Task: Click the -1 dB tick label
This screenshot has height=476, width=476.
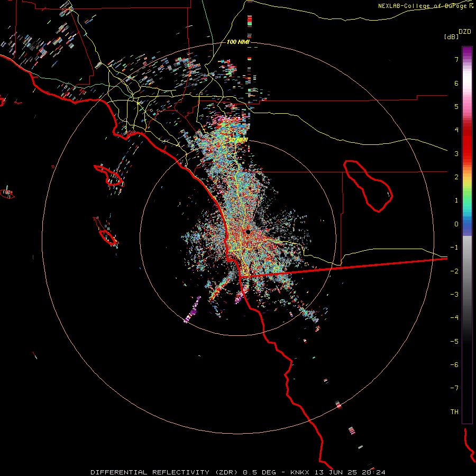Action: pos(454,248)
